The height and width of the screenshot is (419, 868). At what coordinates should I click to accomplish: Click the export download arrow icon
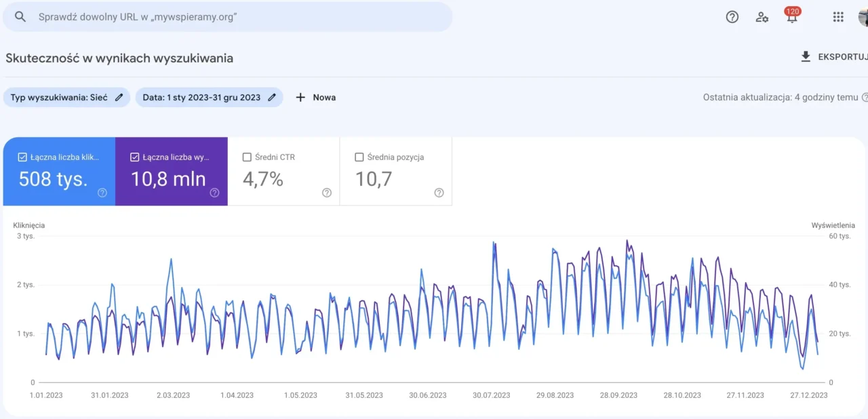coord(806,57)
